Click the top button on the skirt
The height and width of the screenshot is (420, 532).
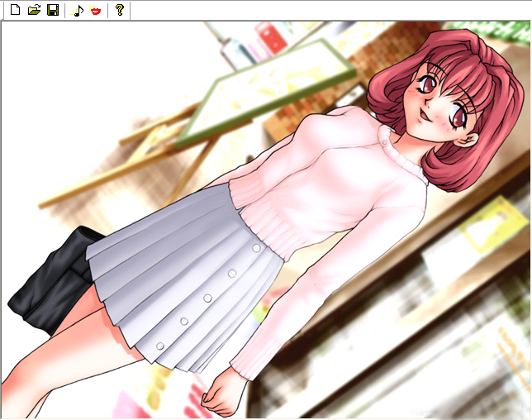tap(256, 248)
